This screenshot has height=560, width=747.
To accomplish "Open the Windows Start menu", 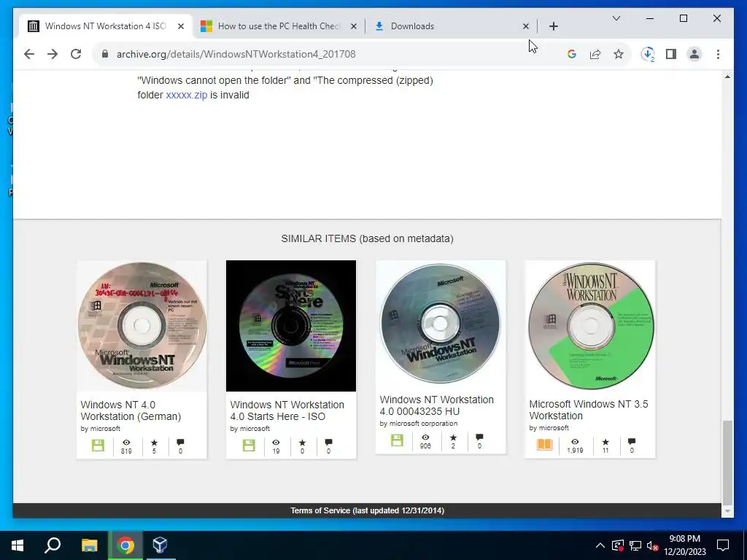I will pos(18,545).
